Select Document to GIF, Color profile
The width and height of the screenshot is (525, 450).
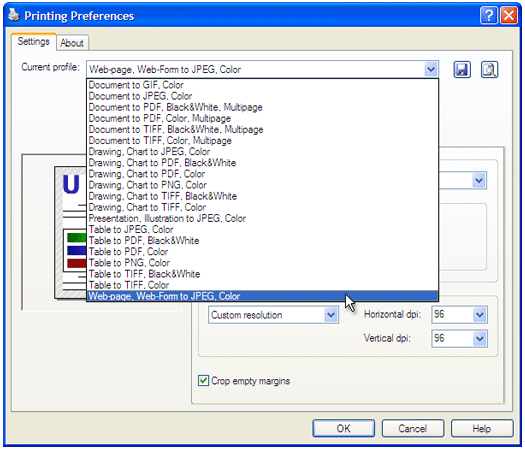pos(262,85)
